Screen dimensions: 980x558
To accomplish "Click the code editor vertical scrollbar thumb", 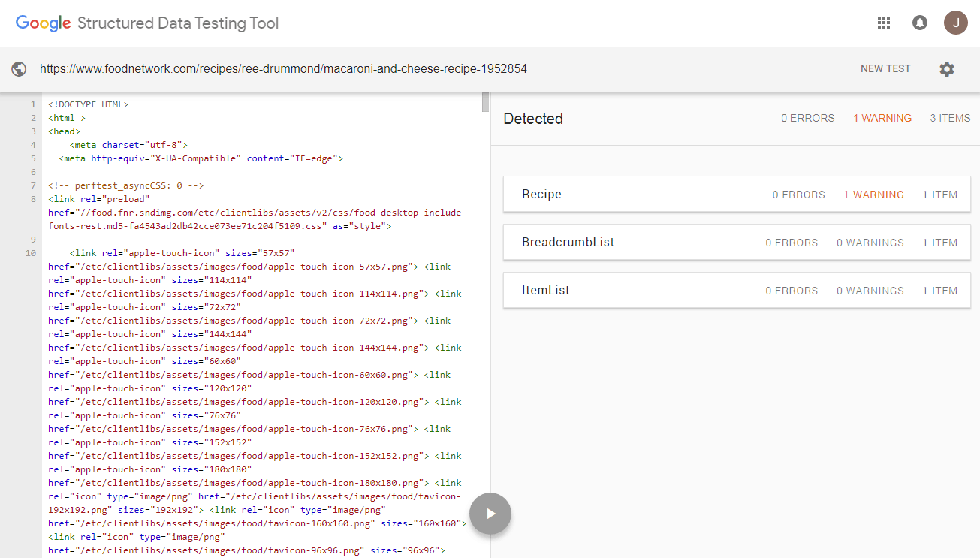I will point(485,102).
